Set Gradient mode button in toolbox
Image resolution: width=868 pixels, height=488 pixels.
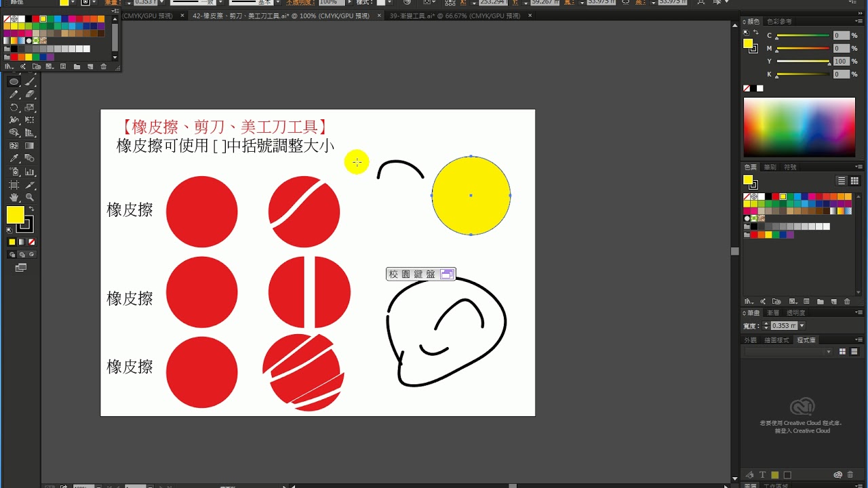click(22, 242)
